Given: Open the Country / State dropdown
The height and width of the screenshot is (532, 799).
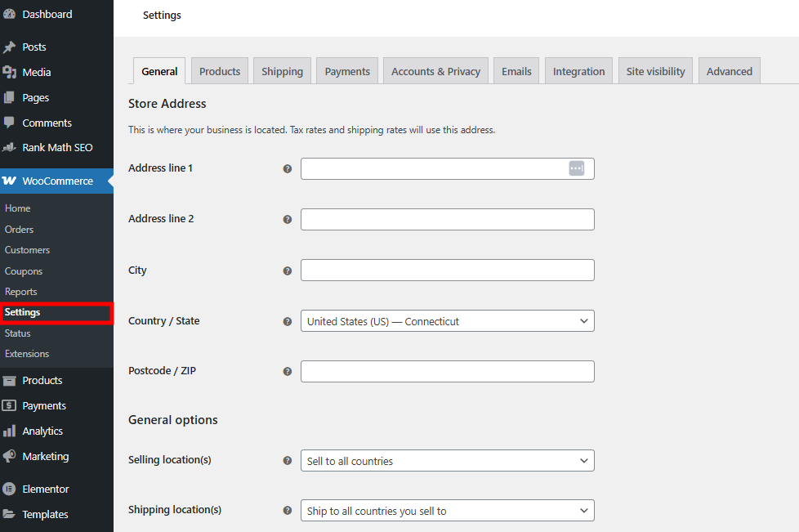Looking at the screenshot, I should 447,321.
